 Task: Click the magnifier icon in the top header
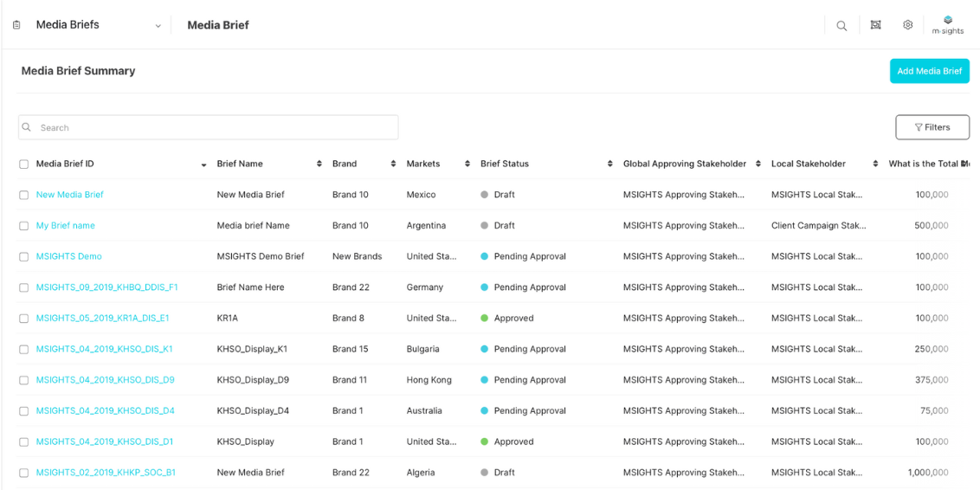pos(841,26)
